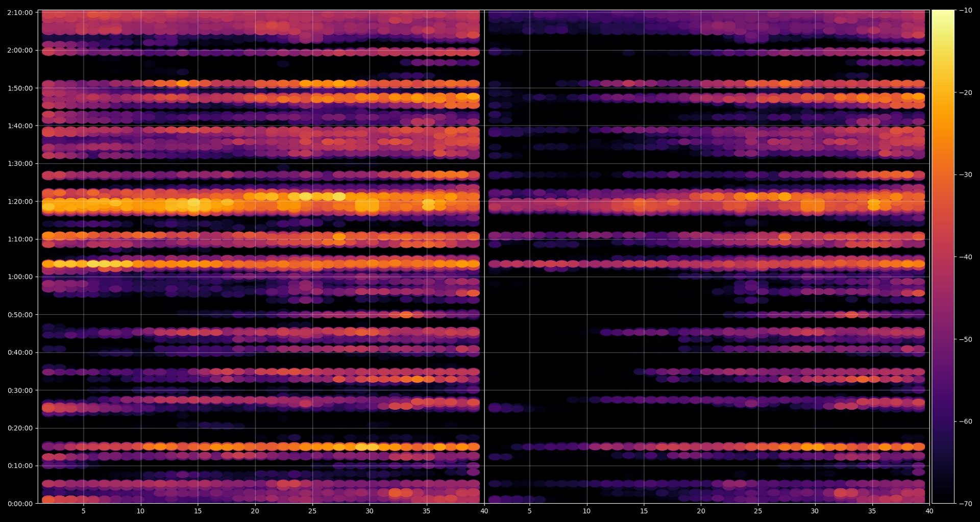
Task: Click the 0:40:00 y-axis label
Action: pyautogui.click(x=20, y=353)
